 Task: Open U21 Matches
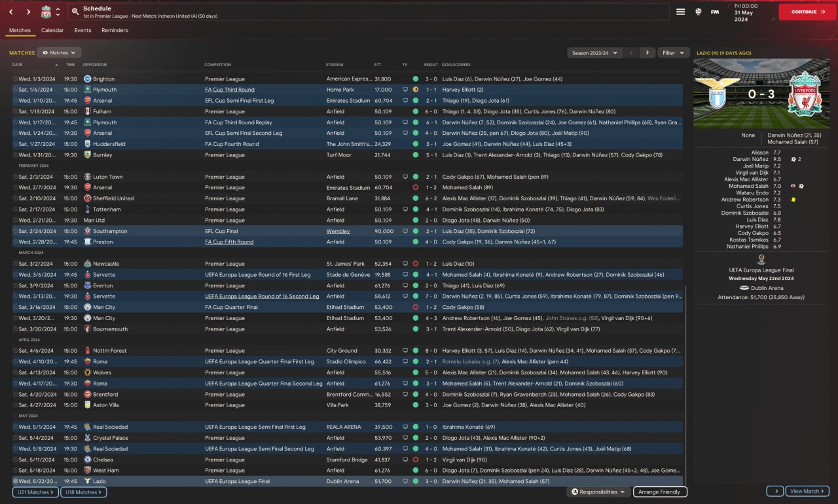click(35, 492)
